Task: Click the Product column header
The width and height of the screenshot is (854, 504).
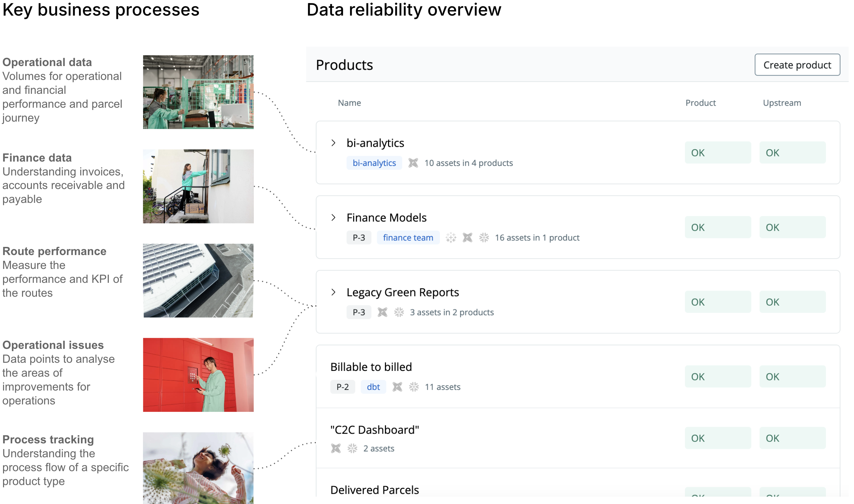Action: click(700, 103)
